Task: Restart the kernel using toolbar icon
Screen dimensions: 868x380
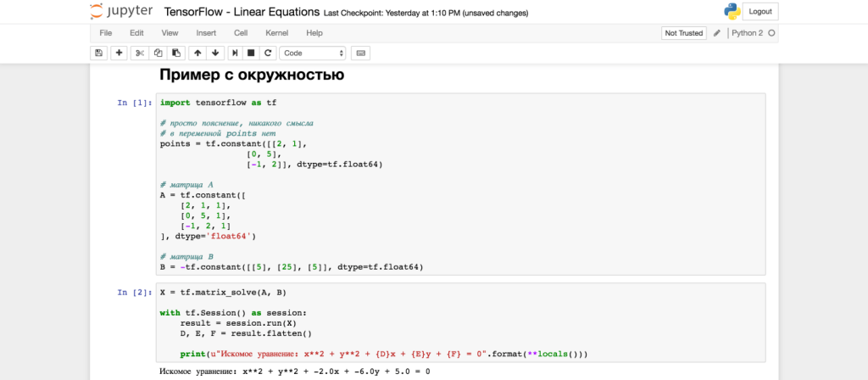Action: click(x=268, y=53)
